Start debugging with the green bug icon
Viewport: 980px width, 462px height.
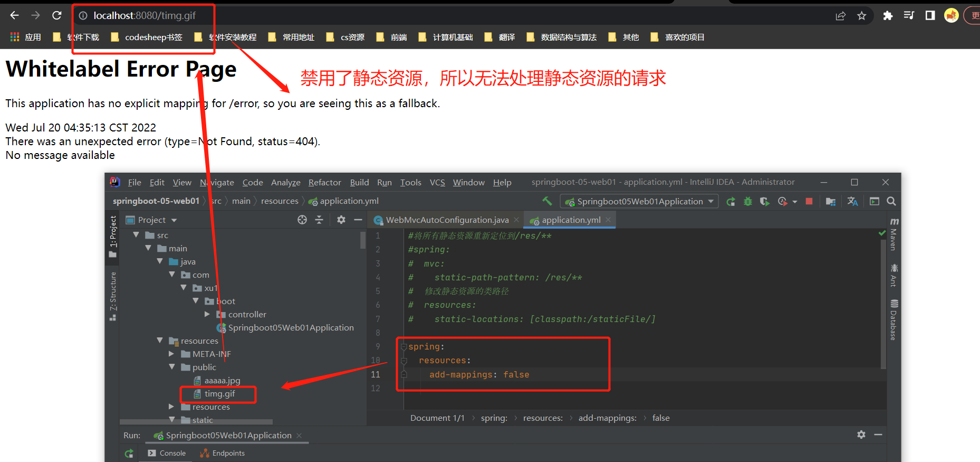(x=748, y=201)
